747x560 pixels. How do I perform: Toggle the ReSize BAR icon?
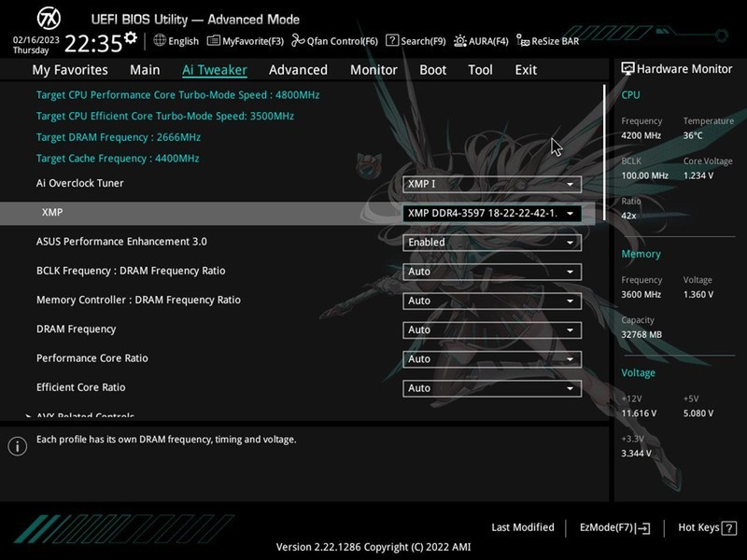pyautogui.click(x=523, y=41)
